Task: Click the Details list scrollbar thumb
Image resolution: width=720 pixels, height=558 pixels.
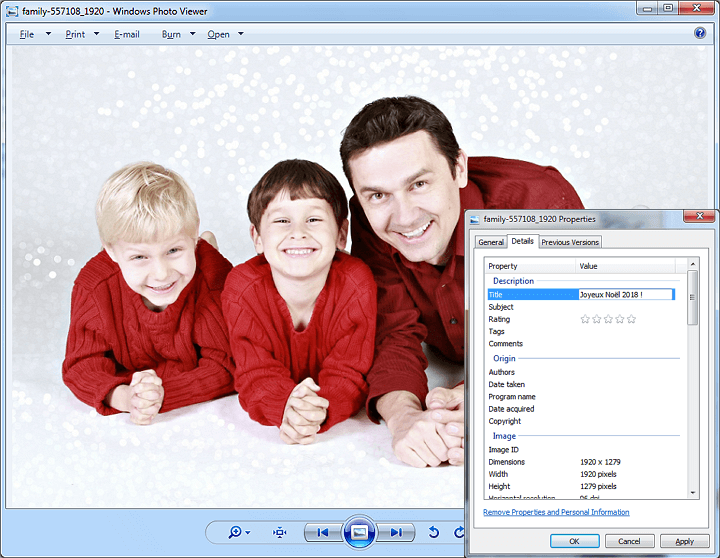Action: coord(692,297)
